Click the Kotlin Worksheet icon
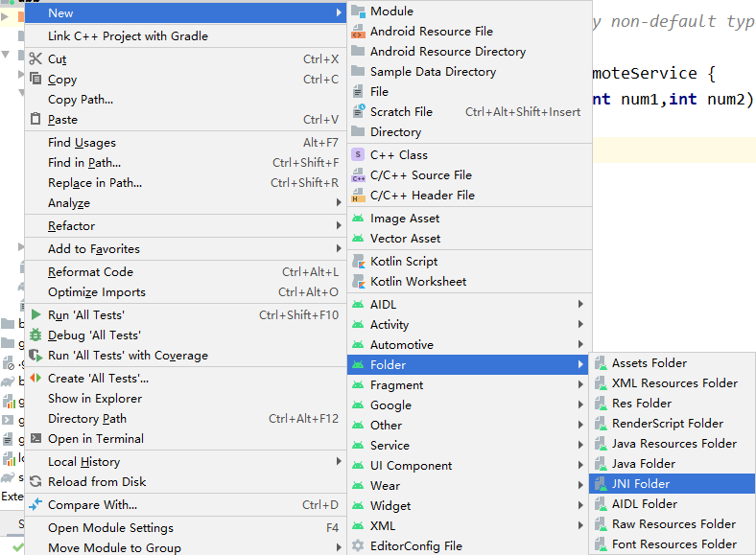Viewport: 756px width, 555px height. tap(358, 282)
